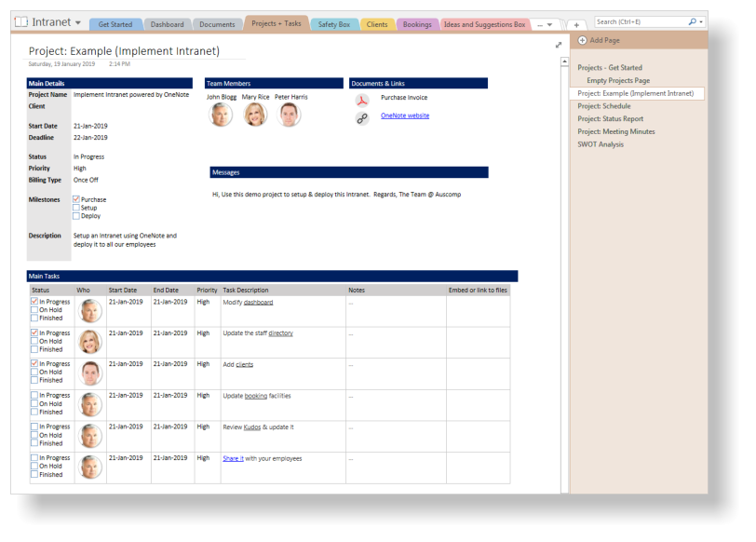
Task: Toggle In Progress for Modify dashboard task
Action: [x=34, y=302]
